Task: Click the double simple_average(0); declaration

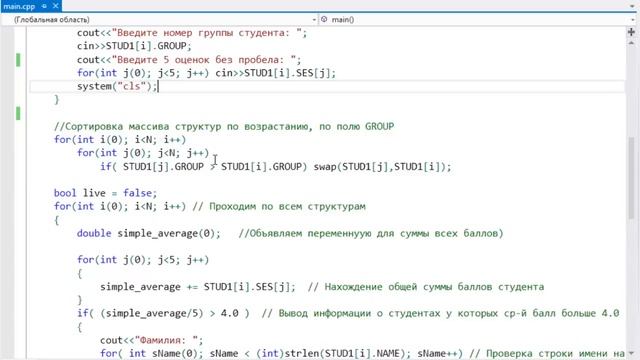Action: tap(149, 233)
